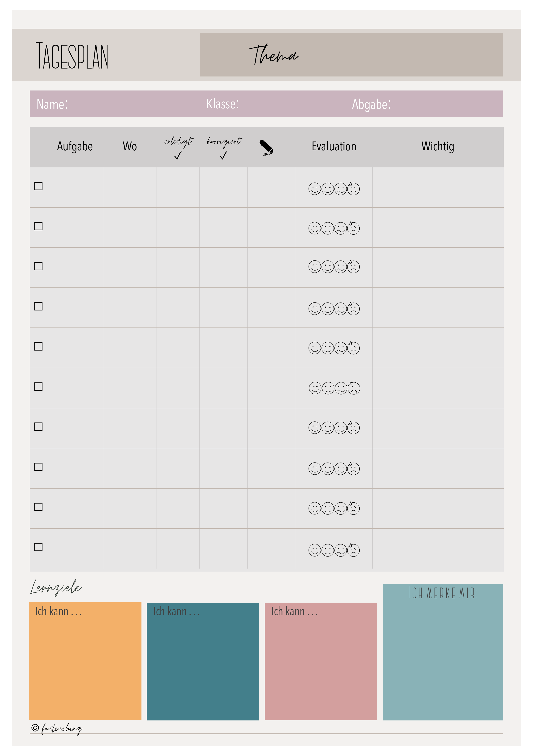This screenshot has height=756, width=534.
Task: Tick the checkbox in the fourth task row
Action: click(x=39, y=306)
